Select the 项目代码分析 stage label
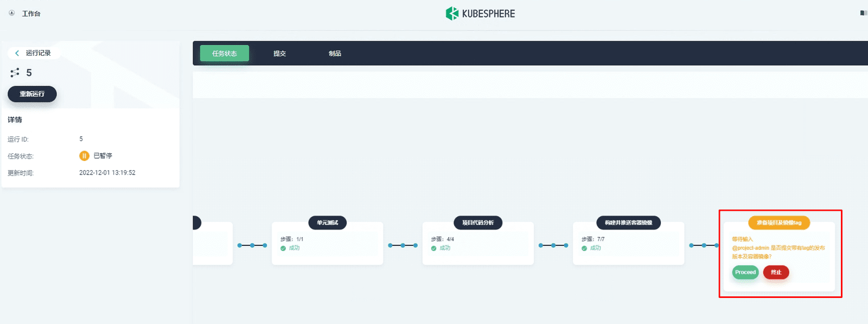 point(478,223)
